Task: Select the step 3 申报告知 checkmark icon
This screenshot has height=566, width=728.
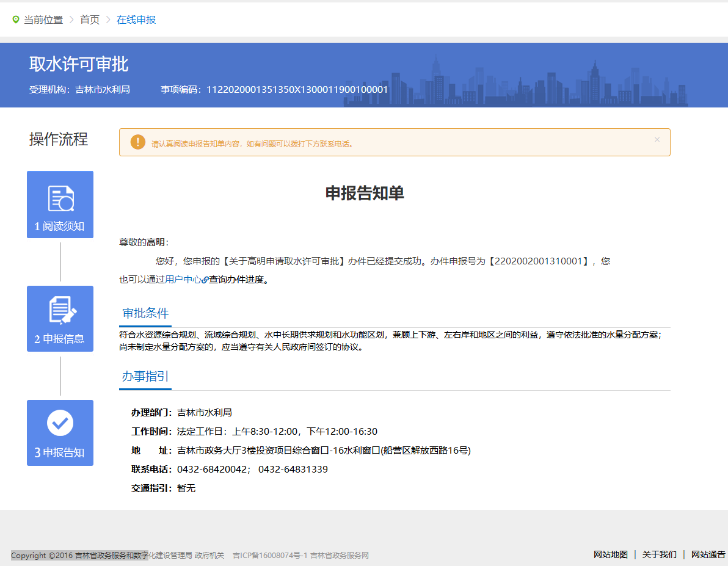Action: [60, 423]
